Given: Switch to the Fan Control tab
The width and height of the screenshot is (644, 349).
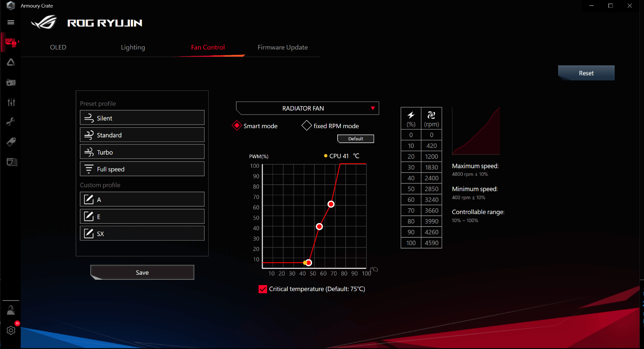Looking at the screenshot, I should coord(208,47).
